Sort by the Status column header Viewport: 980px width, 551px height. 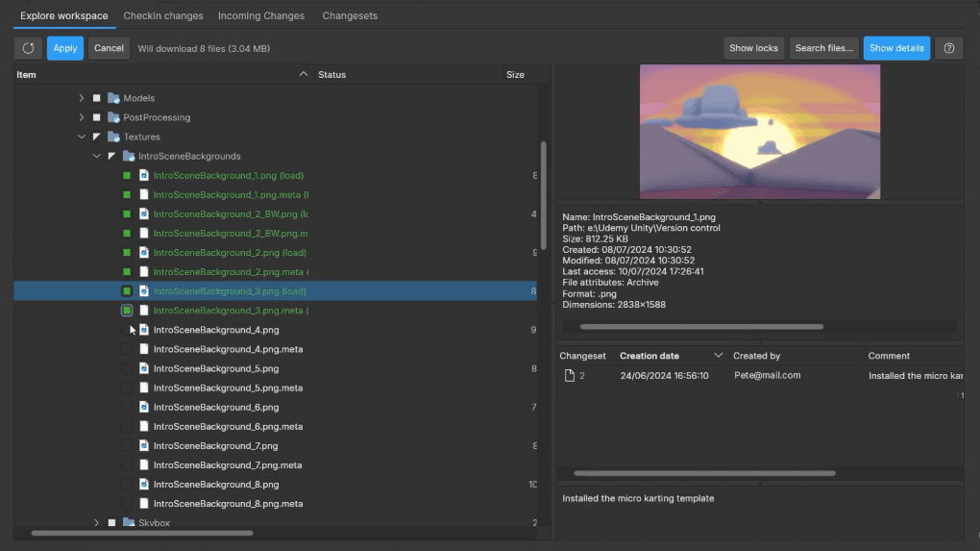(407, 74)
